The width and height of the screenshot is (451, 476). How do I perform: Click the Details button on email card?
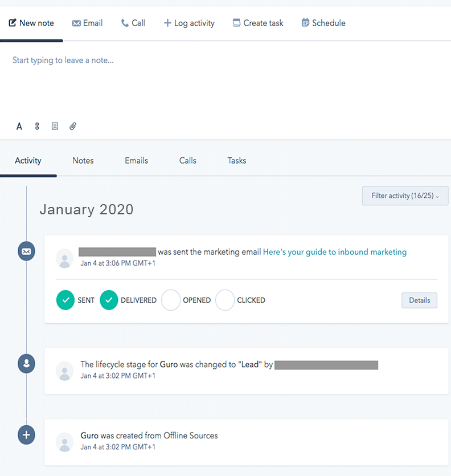(x=419, y=300)
